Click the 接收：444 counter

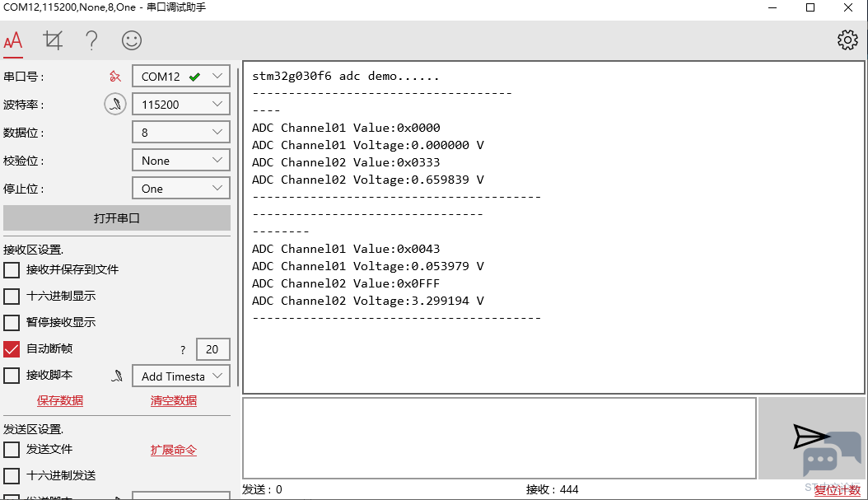pyautogui.click(x=552, y=489)
